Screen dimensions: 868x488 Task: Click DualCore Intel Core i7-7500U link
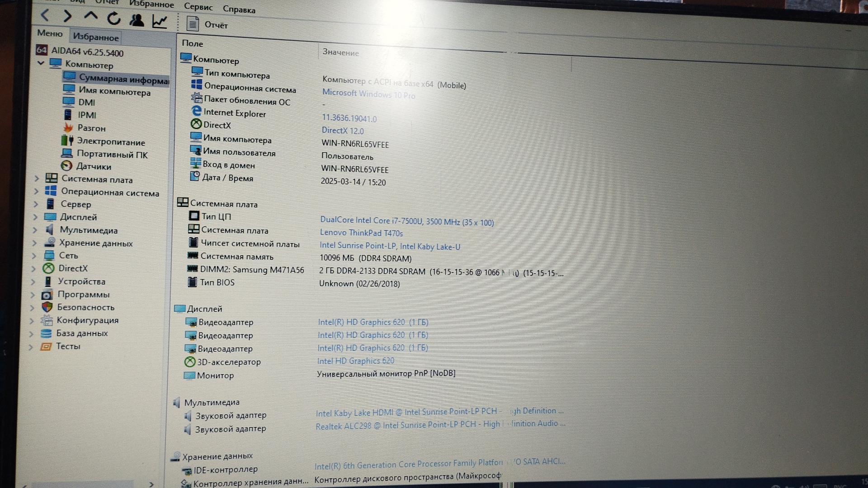click(x=406, y=221)
